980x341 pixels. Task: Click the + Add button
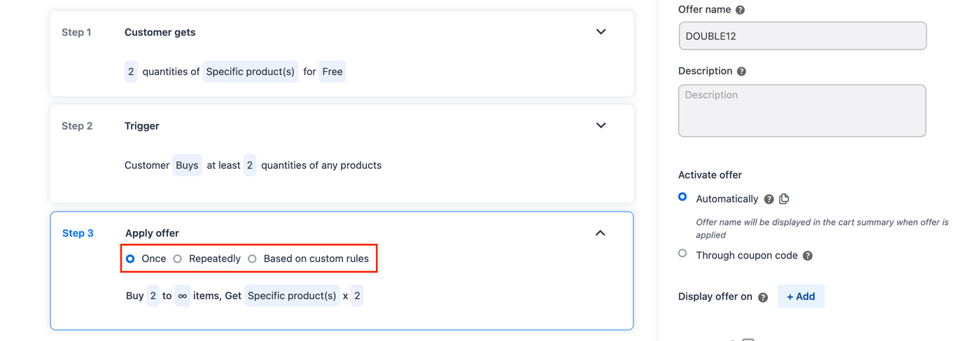[x=801, y=296]
